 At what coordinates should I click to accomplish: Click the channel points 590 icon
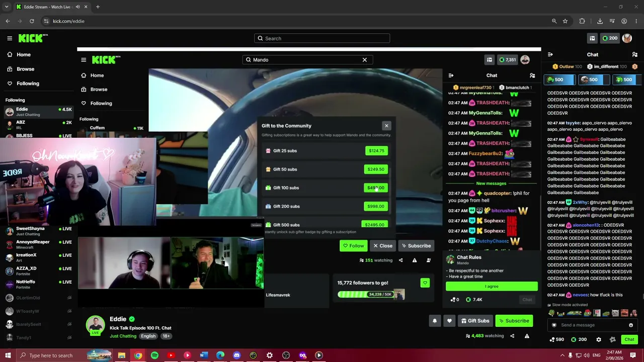click(x=552, y=339)
